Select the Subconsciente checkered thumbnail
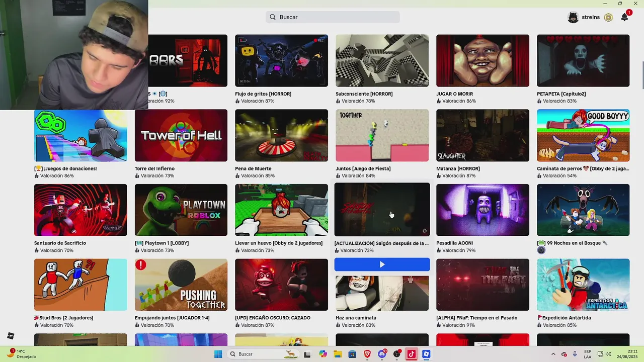The image size is (644, 362). [382, 60]
